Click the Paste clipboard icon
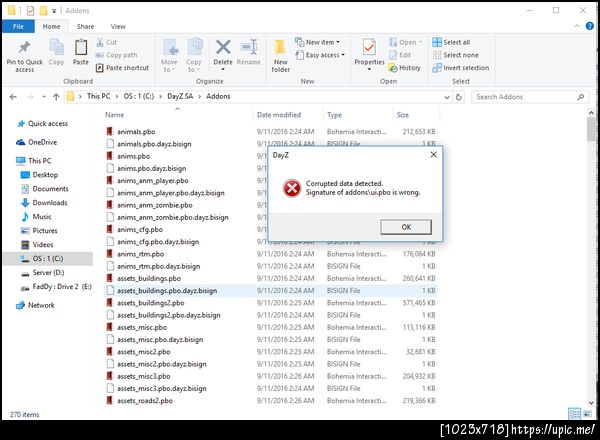This screenshot has height=440, width=600. (x=81, y=47)
